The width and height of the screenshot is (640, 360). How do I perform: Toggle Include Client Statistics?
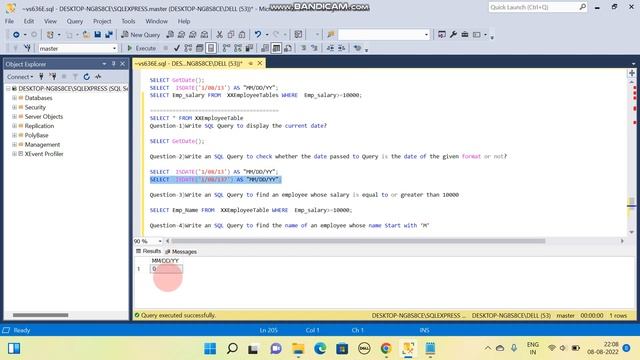coord(249,48)
